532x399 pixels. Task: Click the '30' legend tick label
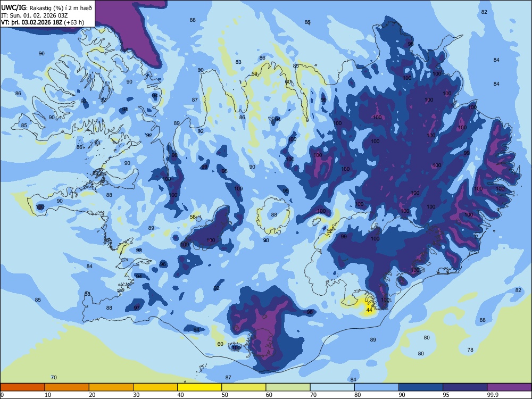pyautogui.click(x=136, y=395)
